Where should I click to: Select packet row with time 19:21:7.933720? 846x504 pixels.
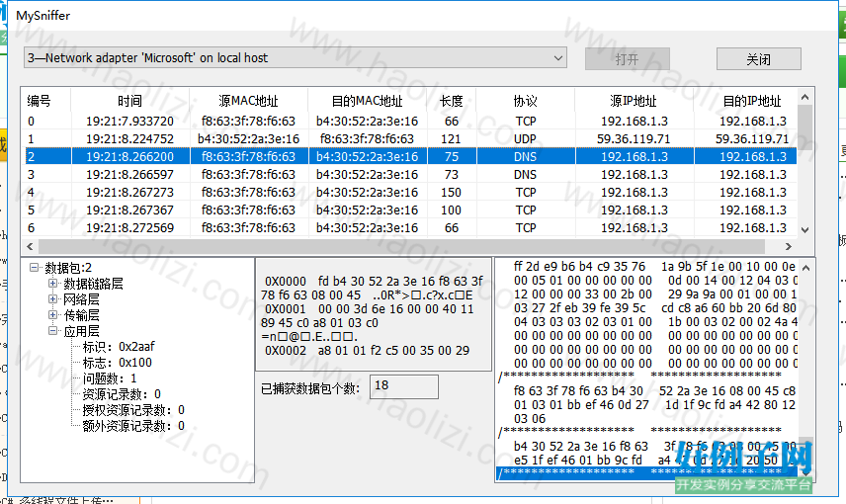click(x=409, y=121)
